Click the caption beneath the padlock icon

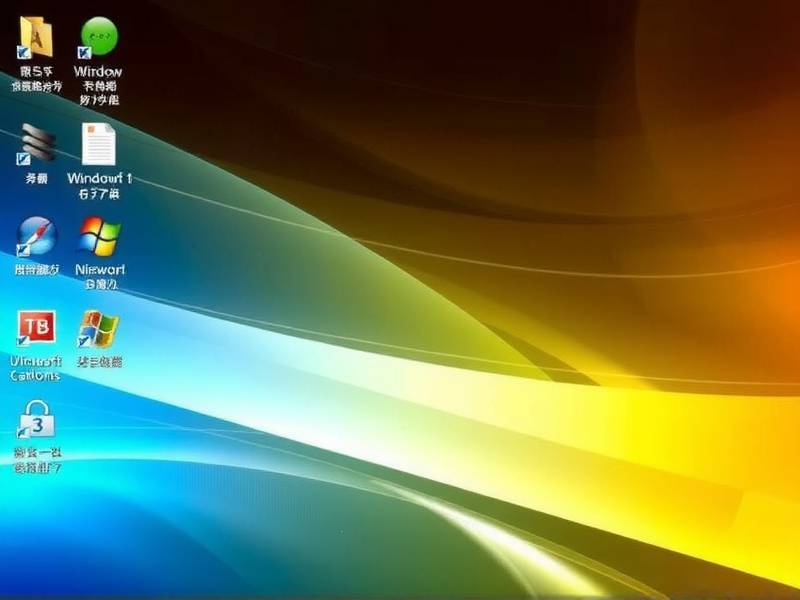pos(37,460)
